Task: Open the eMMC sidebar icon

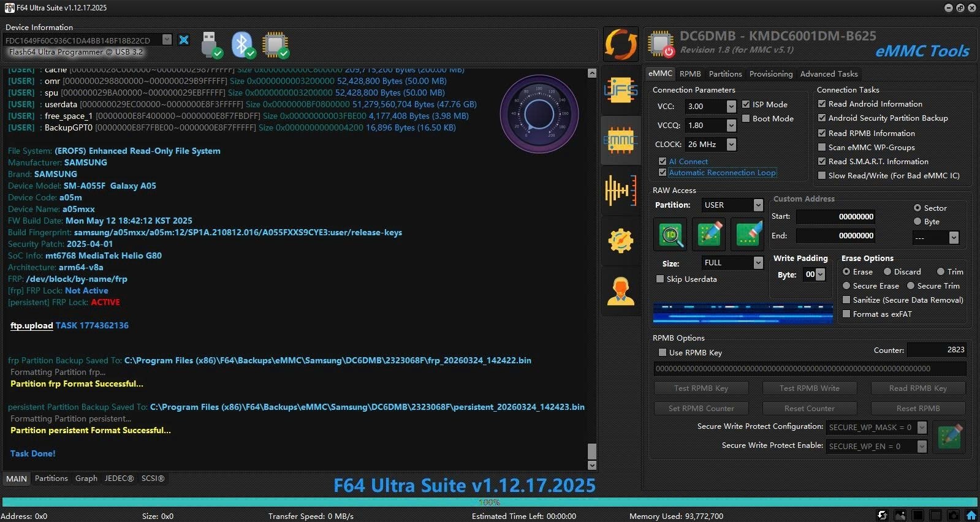Action: tap(621, 140)
